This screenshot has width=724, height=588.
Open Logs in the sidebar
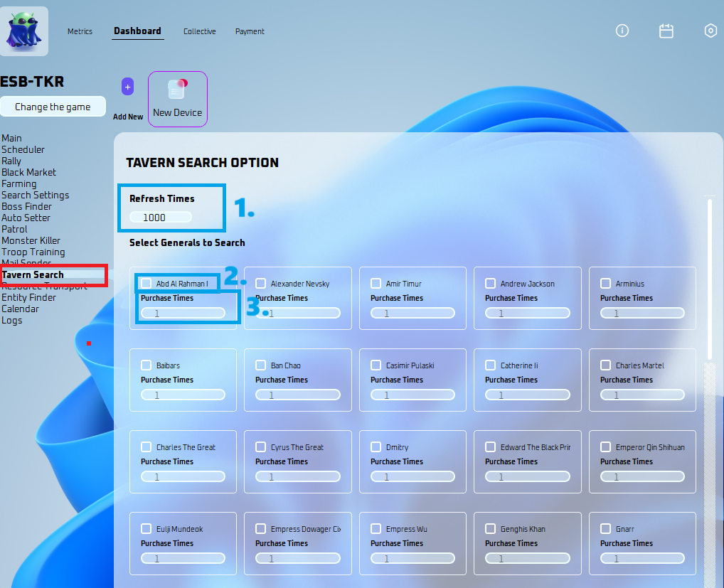tap(11, 321)
